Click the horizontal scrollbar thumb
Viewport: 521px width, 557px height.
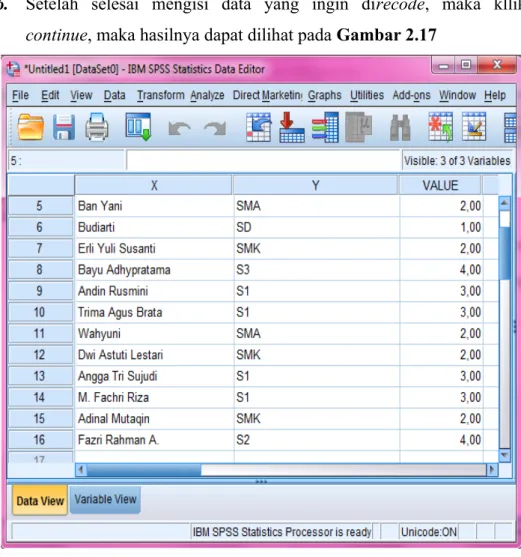[144, 470]
